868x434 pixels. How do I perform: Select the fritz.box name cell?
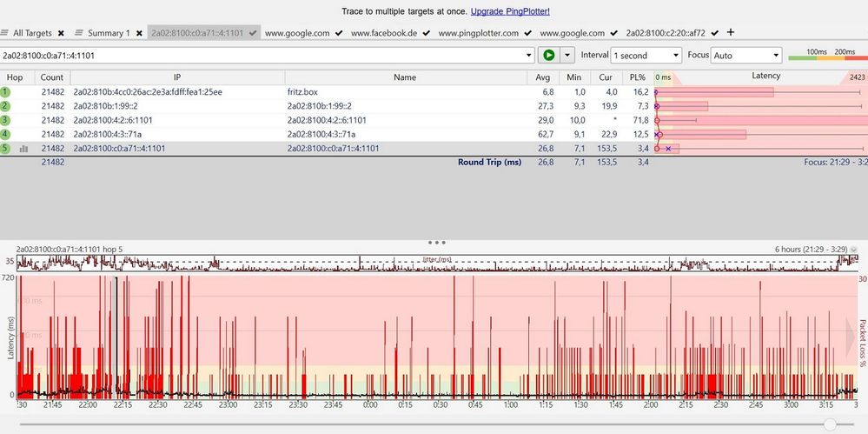pyautogui.click(x=302, y=92)
